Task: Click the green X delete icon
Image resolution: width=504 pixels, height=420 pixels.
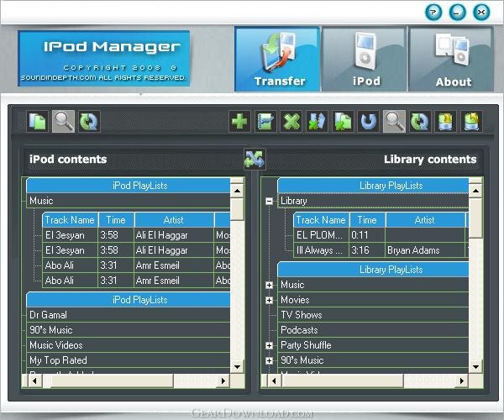Action: click(x=291, y=122)
